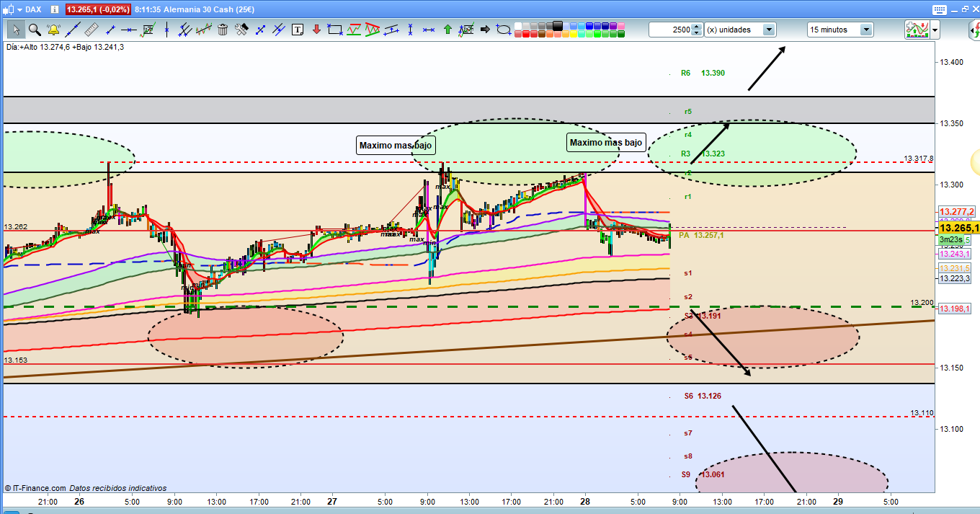This screenshot has height=514, width=980.
Task: Expand the 15 minutos timeframe dropdown
Action: [865, 30]
